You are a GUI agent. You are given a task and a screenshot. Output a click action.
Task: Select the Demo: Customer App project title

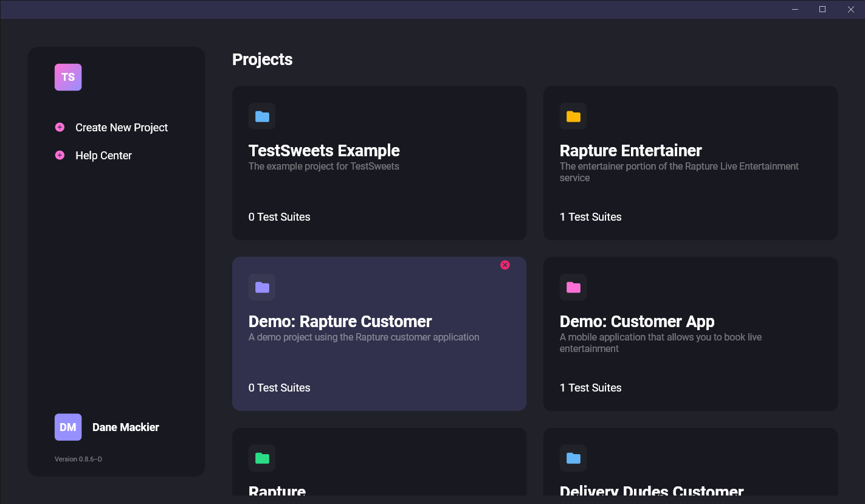(x=636, y=322)
